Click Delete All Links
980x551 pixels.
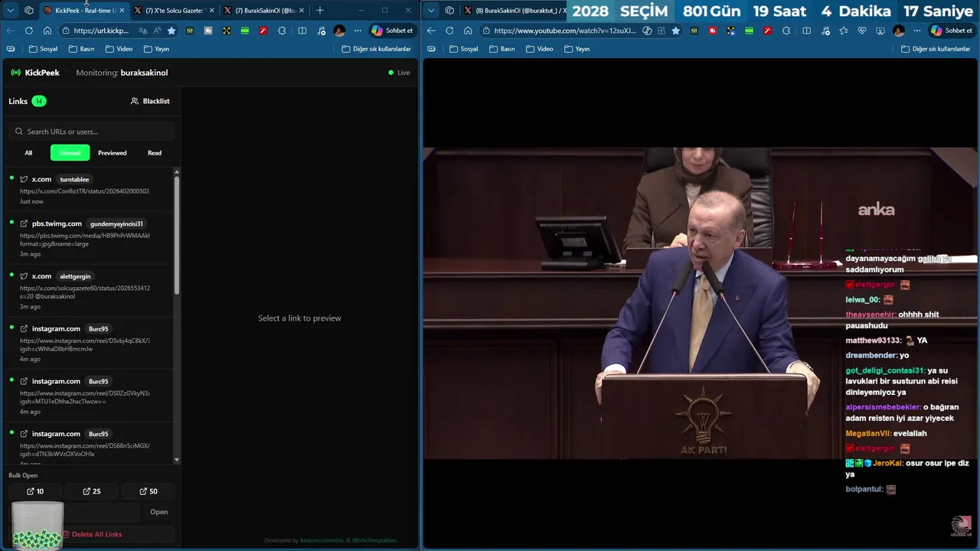[92, 534]
